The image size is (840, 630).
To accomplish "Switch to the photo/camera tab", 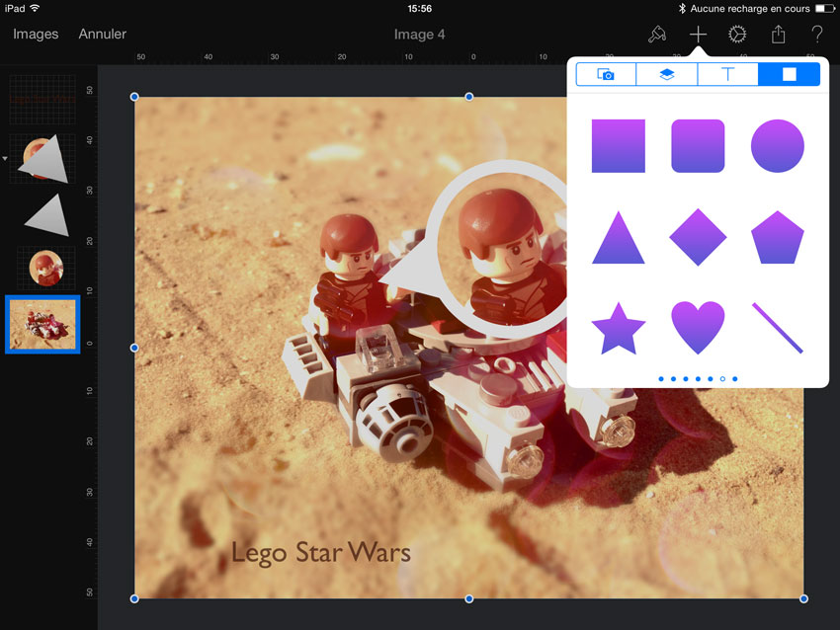I will coord(606,74).
